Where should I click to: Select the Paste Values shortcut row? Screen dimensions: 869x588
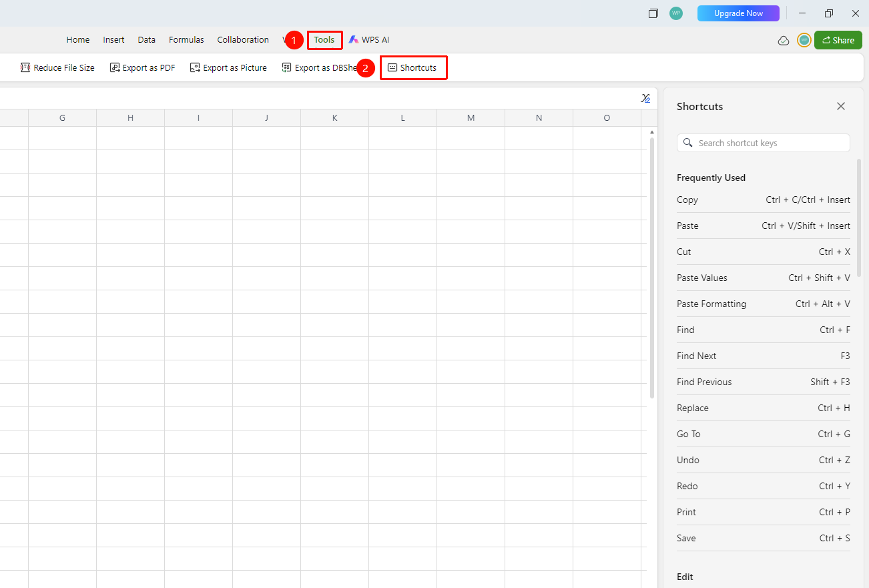(764, 278)
